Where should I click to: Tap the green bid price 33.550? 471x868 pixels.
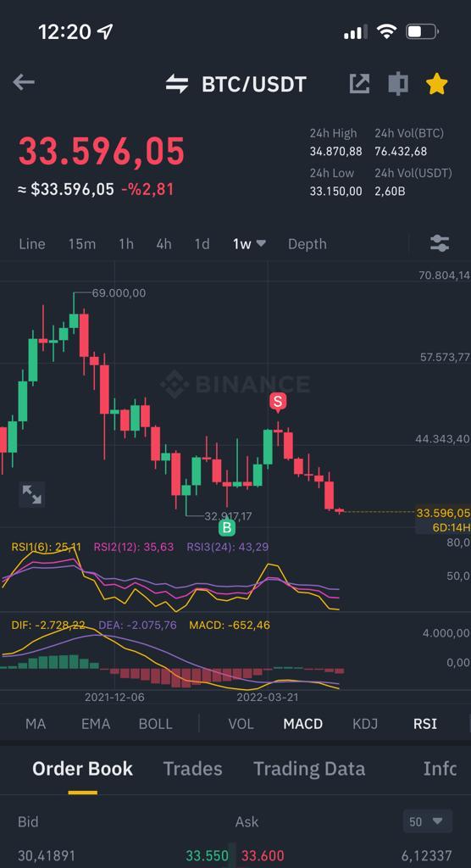[x=207, y=856]
